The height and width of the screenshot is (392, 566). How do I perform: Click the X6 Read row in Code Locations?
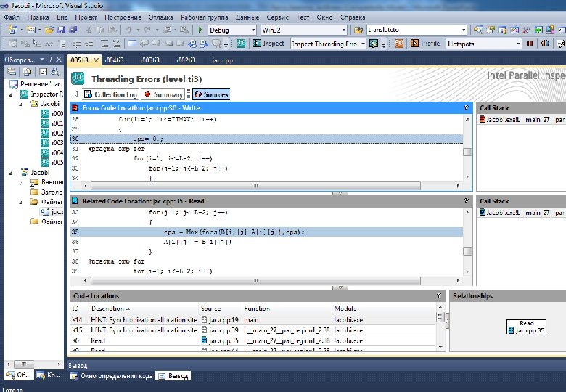tap(253, 340)
